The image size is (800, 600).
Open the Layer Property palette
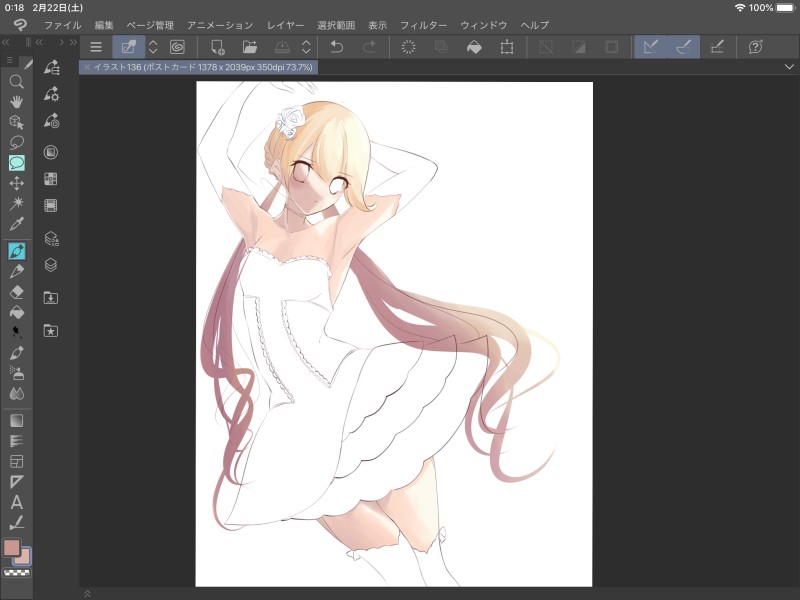pyautogui.click(x=51, y=238)
